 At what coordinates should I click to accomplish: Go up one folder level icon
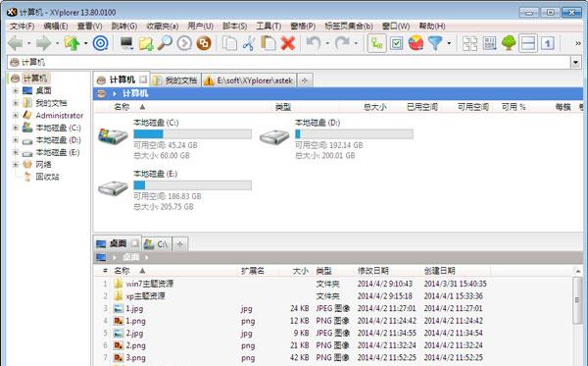[x=72, y=43]
